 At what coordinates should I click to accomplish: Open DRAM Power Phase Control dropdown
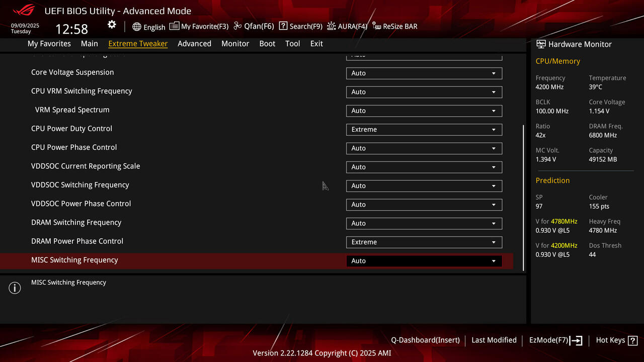(x=424, y=242)
